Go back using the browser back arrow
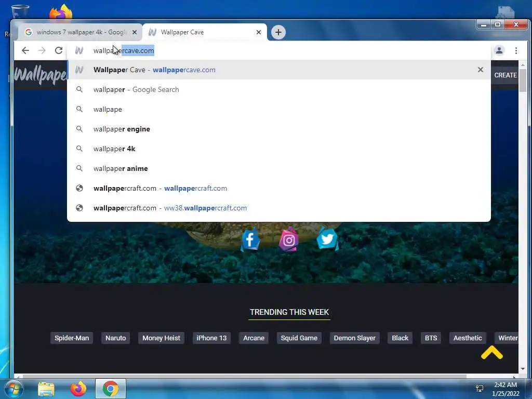Image resolution: width=532 pixels, height=399 pixels. (x=25, y=50)
